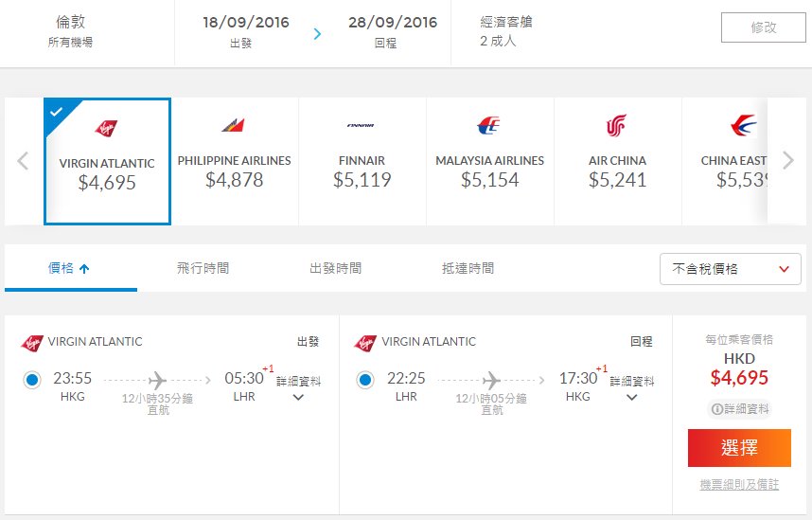Image resolution: width=812 pixels, height=520 pixels.
Task: Click the info icon beside 詳細資料 under price
Action: click(x=717, y=409)
